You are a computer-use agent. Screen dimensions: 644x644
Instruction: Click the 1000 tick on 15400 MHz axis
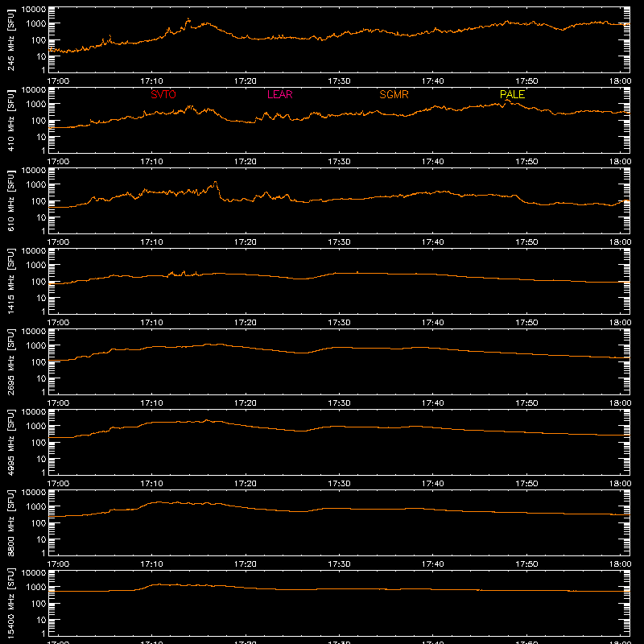pos(36,588)
